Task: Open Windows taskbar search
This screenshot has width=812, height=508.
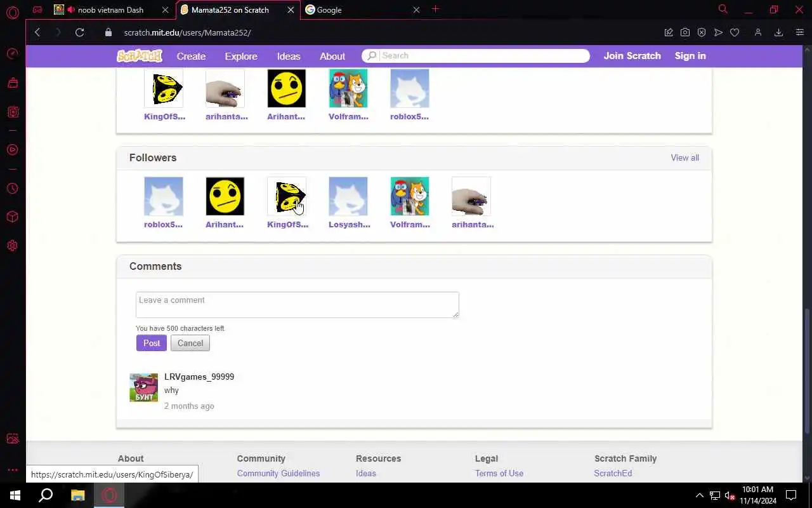Action: click(x=46, y=495)
